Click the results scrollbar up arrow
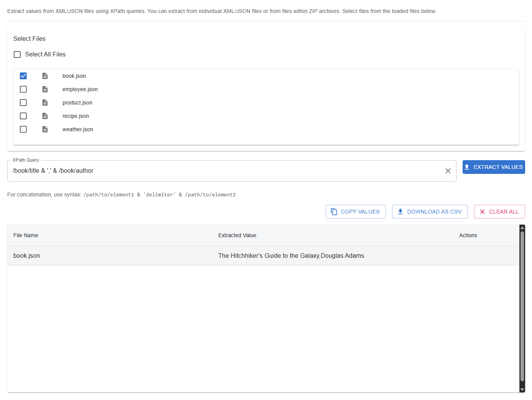The image size is (532, 400). (522, 228)
